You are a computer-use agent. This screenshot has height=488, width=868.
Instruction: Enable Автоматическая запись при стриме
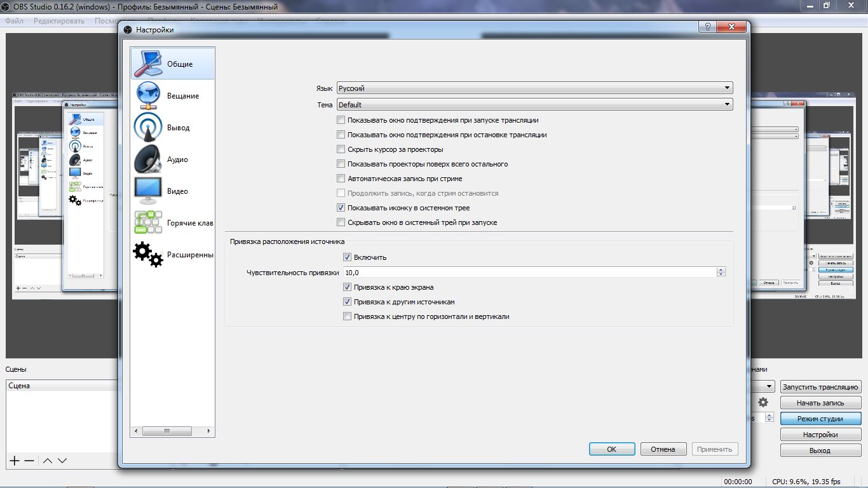click(341, 179)
